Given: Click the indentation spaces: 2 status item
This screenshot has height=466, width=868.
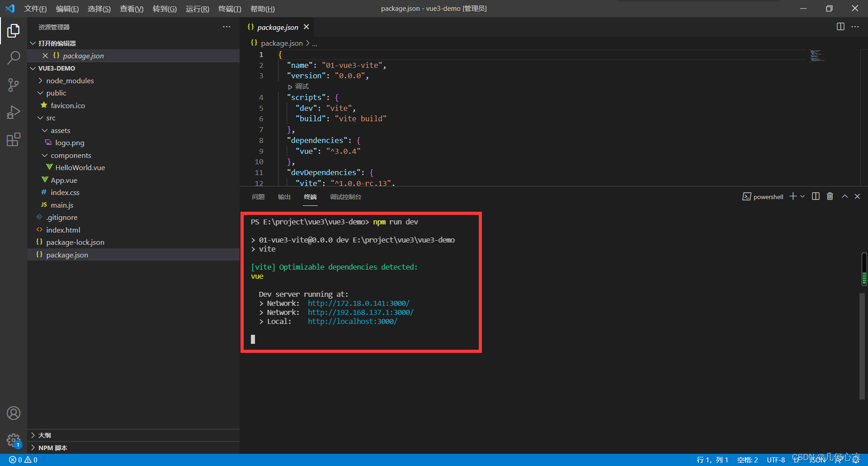Looking at the screenshot, I should [747, 460].
